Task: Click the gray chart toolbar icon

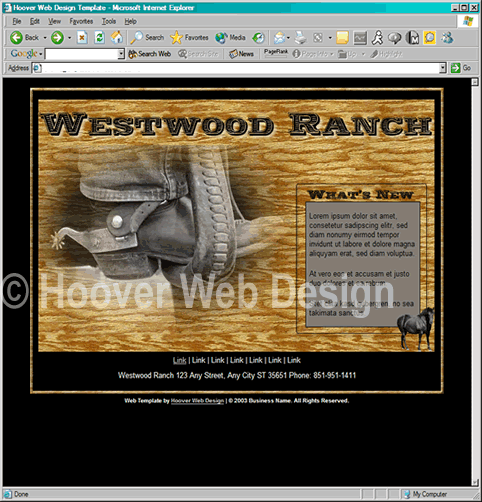Action: pos(360,38)
